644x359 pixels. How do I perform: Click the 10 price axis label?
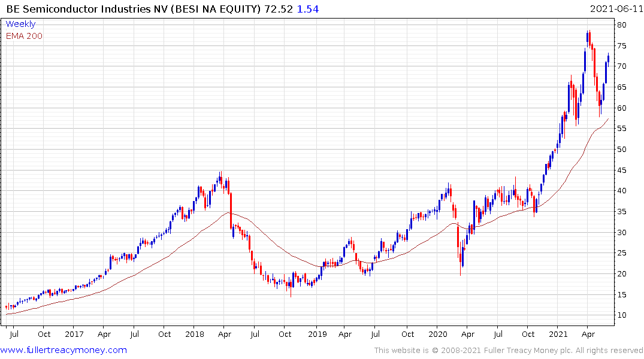622,315
